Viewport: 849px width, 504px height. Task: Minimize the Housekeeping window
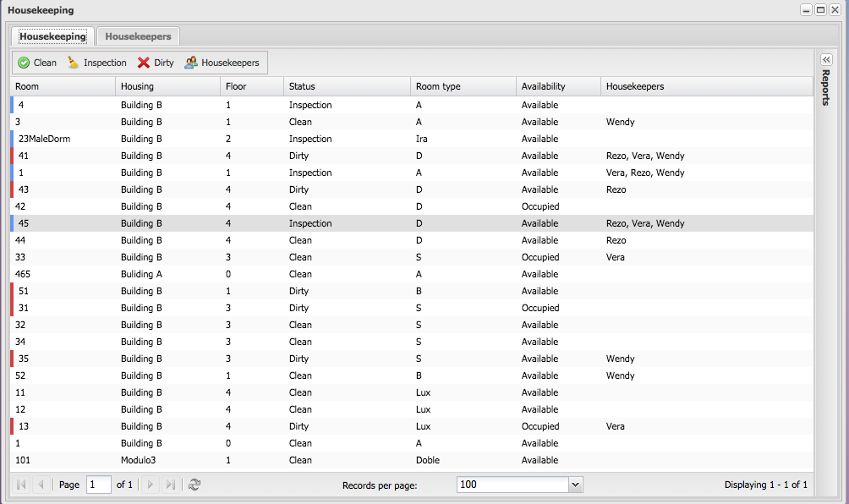pos(806,10)
